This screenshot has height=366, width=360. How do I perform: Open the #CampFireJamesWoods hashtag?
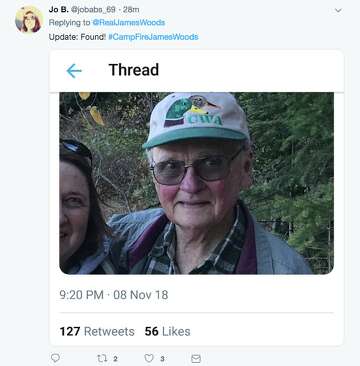click(153, 37)
